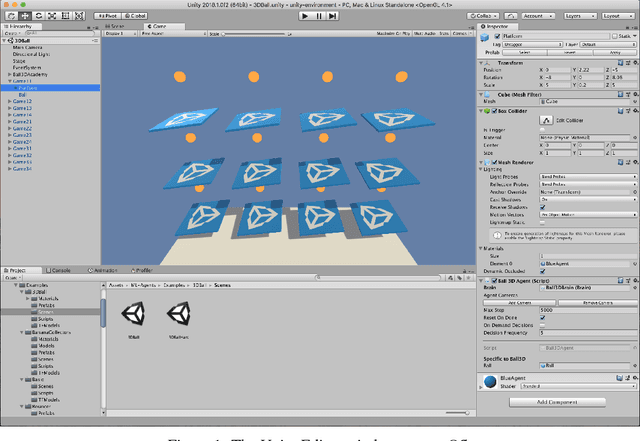Select the Scale tool in toolbar

click(53, 16)
